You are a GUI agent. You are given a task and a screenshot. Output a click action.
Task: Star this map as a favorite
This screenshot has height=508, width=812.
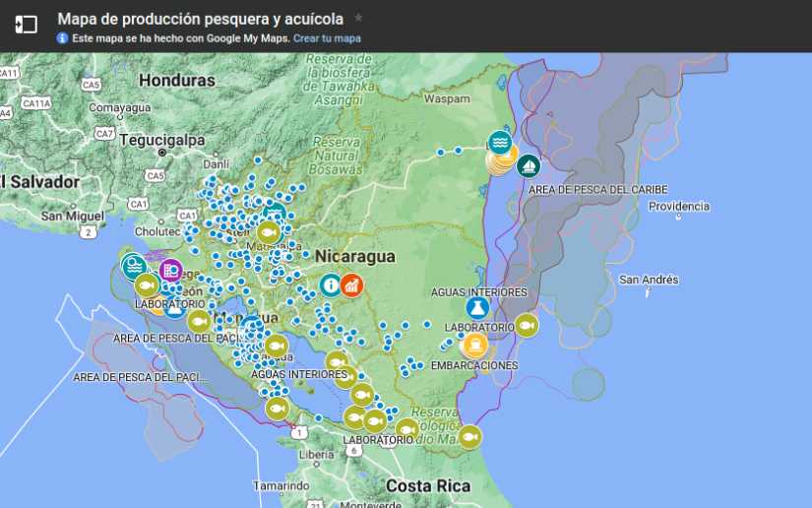(358, 18)
